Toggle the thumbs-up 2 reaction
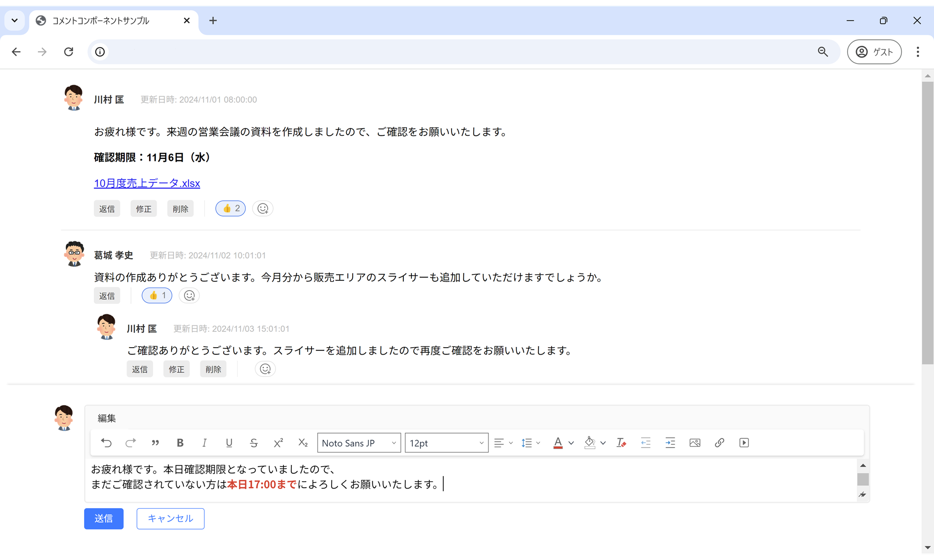 click(x=231, y=209)
